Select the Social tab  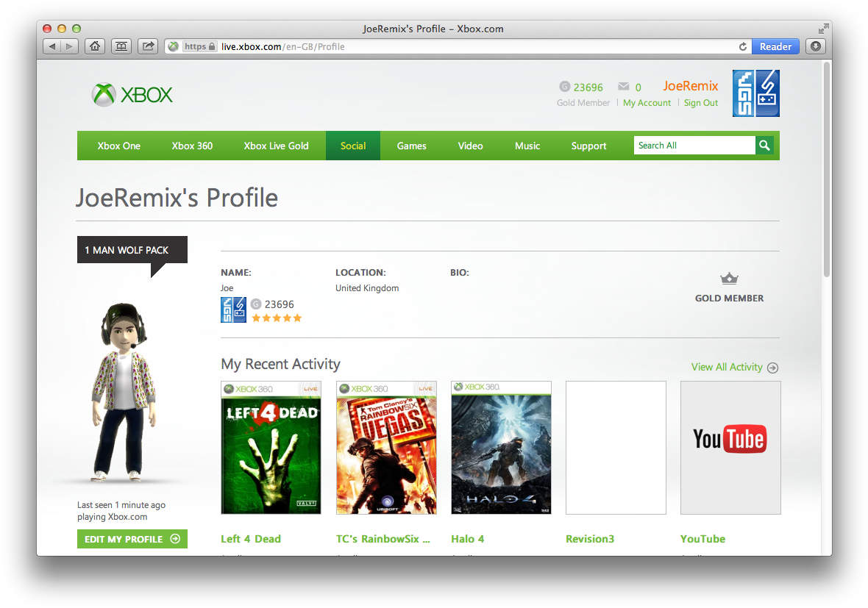click(353, 146)
